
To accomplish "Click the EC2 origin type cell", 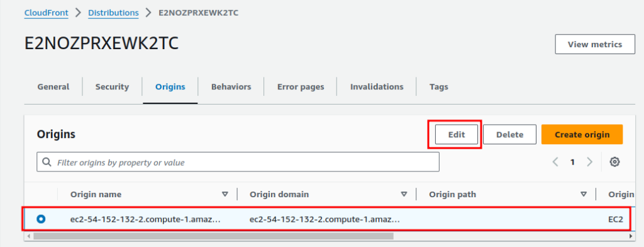I will (616, 219).
